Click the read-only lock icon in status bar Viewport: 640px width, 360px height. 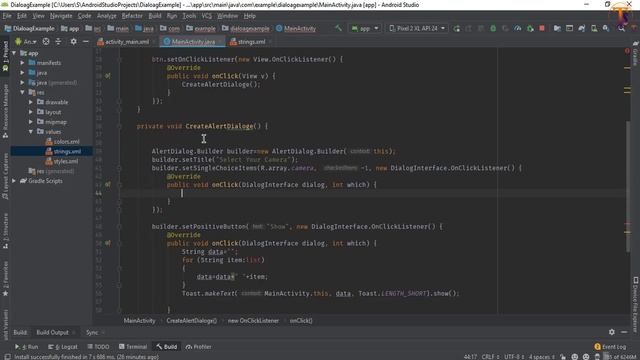(x=563, y=357)
